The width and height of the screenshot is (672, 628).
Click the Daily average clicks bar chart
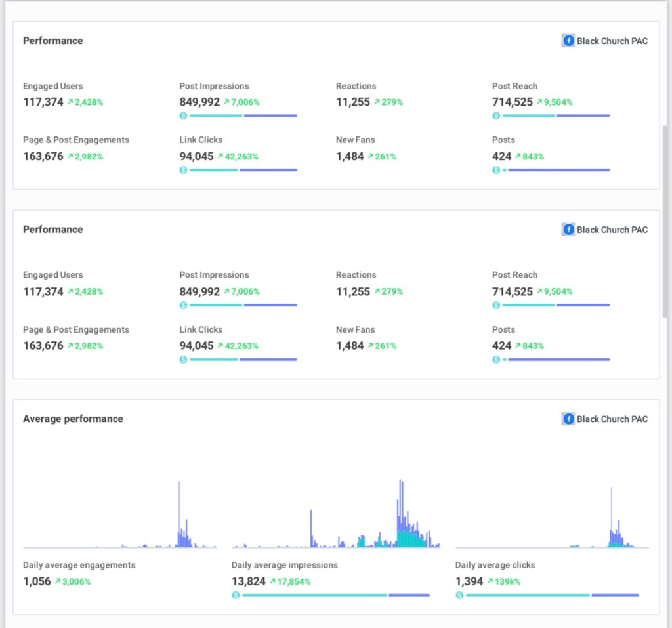click(552, 518)
